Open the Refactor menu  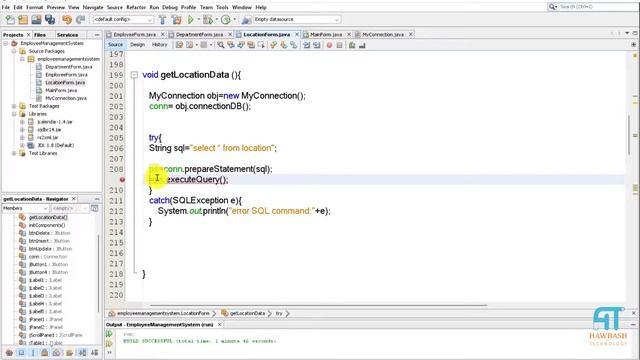[x=136, y=7]
